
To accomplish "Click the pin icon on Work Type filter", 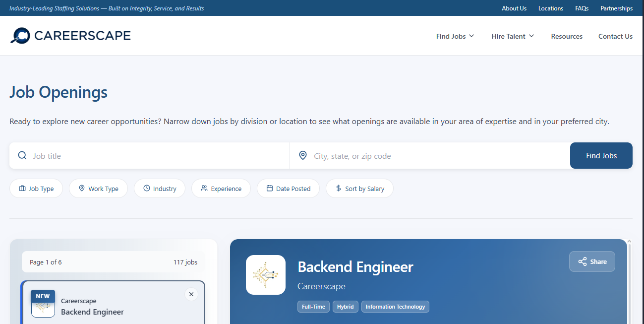I will point(81,188).
